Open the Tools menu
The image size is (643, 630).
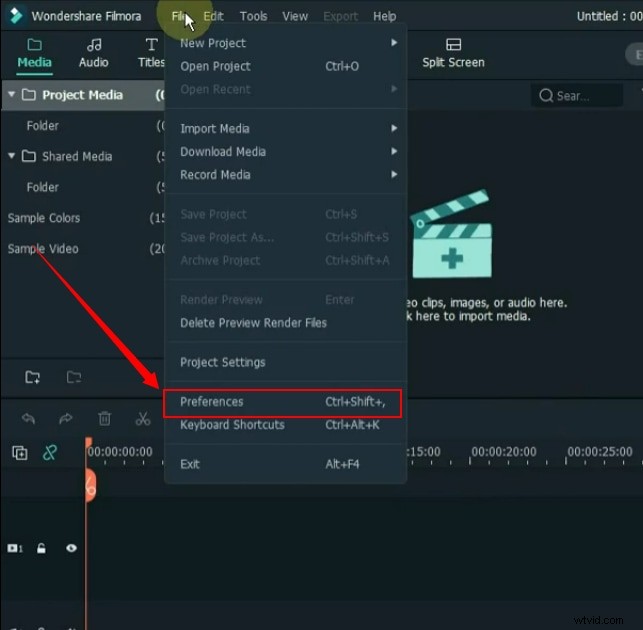coord(253,16)
